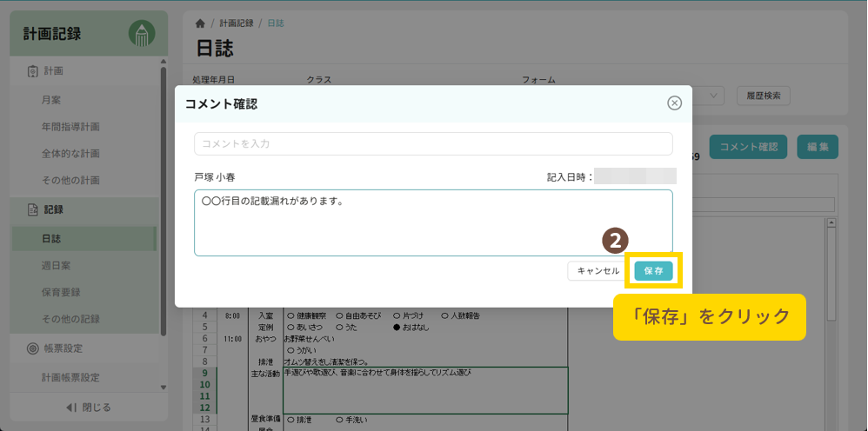Viewport: 868px width, 431px height.
Task: Go to 週日案 in sidebar
Action: [56, 265]
